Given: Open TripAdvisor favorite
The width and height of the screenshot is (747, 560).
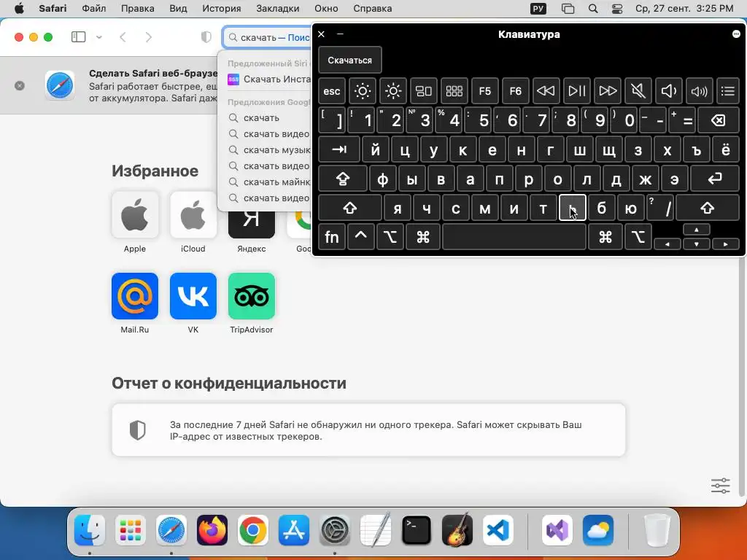Looking at the screenshot, I should coord(252,296).
